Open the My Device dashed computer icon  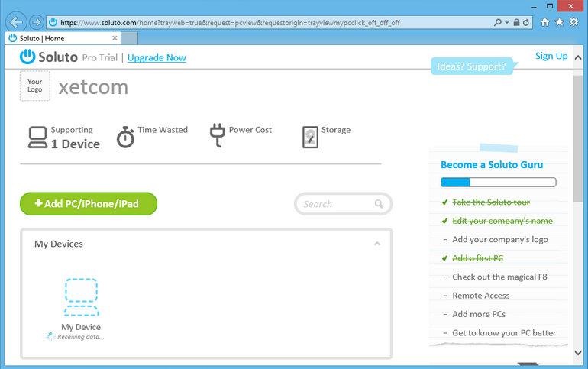pos(82,297)
